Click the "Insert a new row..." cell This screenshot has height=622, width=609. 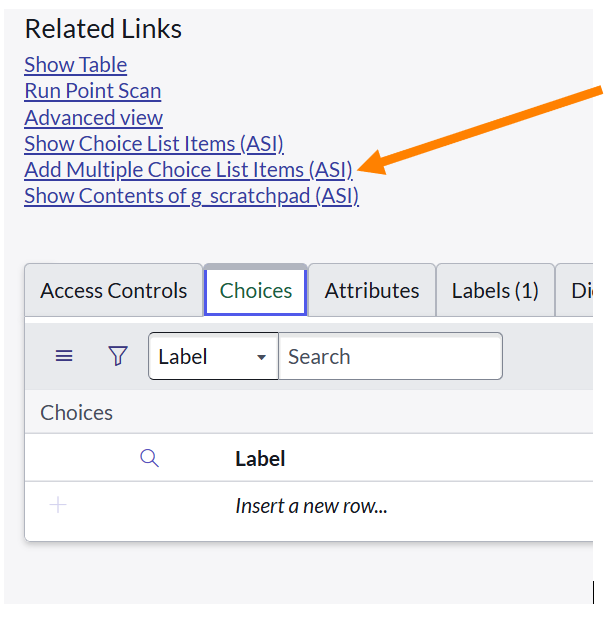tap(311, 505)
